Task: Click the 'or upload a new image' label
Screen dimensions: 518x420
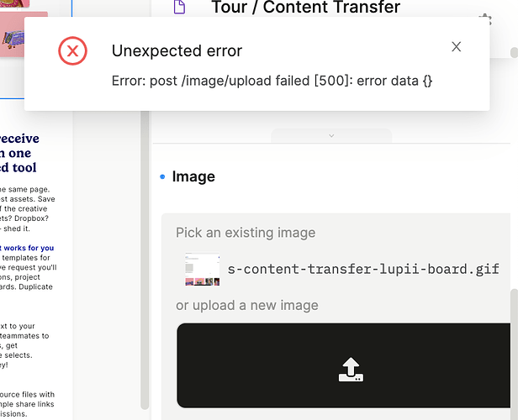Action: pos(246,305)
